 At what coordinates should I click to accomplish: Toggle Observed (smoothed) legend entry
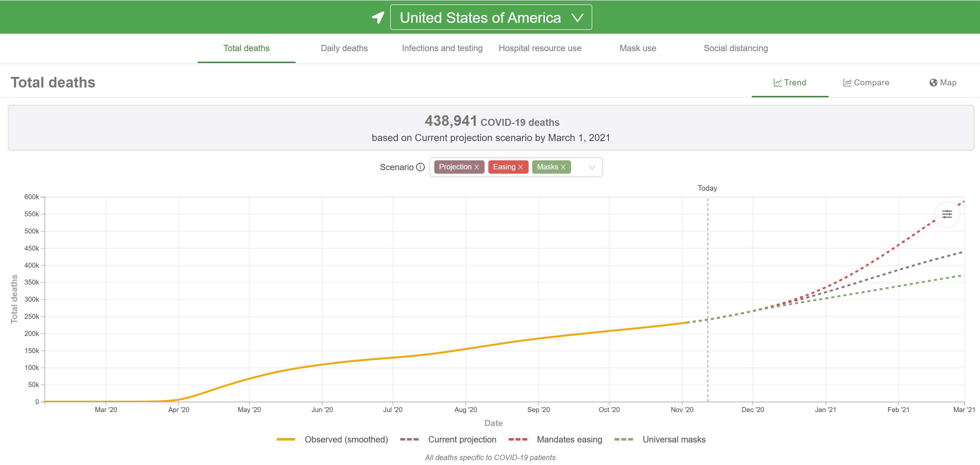(332, 439)
